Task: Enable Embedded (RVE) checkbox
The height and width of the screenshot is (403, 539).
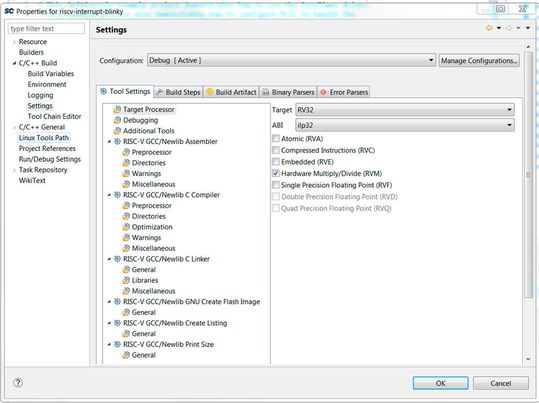Action: tap(276, 162)
